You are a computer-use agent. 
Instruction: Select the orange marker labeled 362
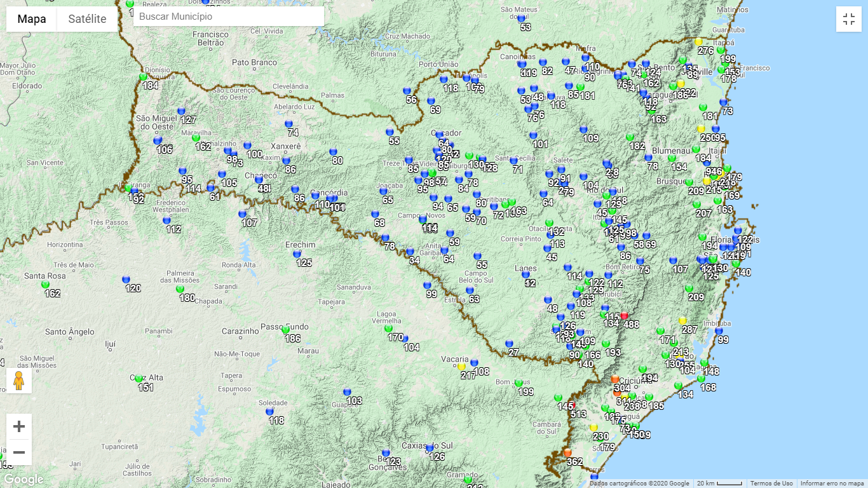click(x=567, y=452)
